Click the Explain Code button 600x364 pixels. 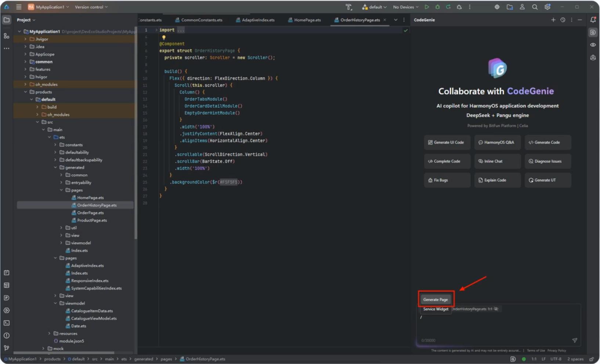click(x=497, y=180)
